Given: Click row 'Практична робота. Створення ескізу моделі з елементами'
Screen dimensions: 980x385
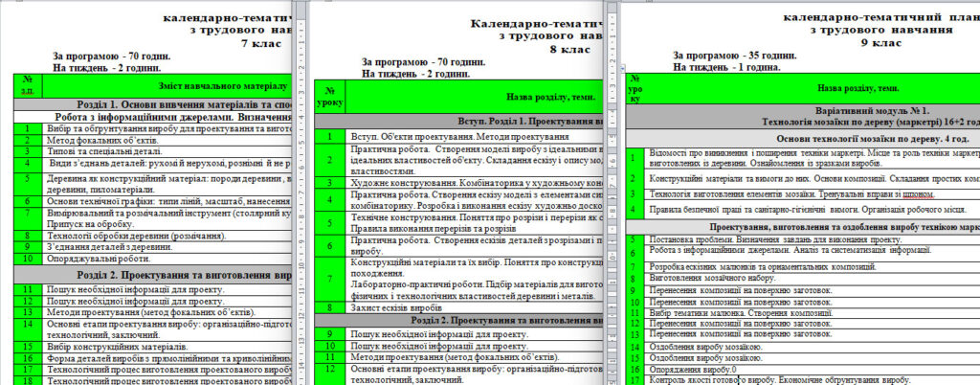Looking at the screenshot, I should pyautogui.click(x=458, y=200).
